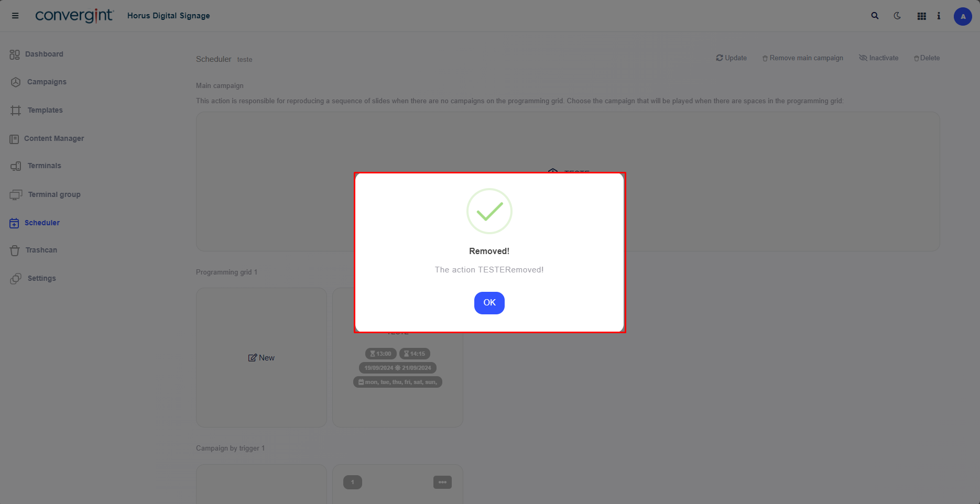The image size is (980, 504).
Task: Click Remove main campaign
Action: [x=803, y=58]
